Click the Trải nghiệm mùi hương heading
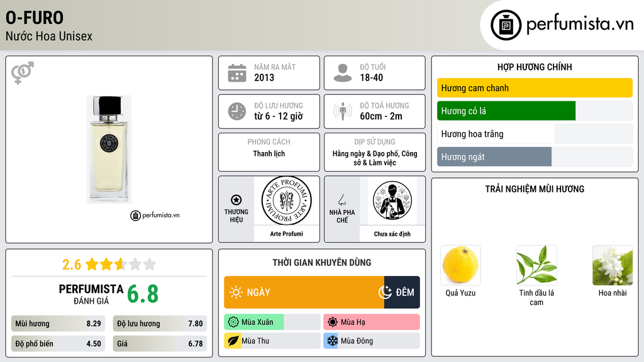Image resolution: width=644 pixels, height=362 pixels. 535,189
